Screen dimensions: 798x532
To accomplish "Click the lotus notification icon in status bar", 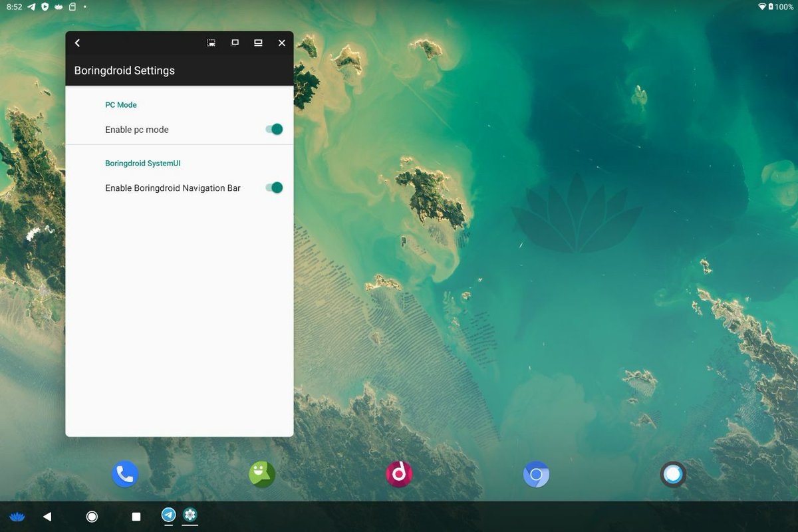I will pos(59,7).
